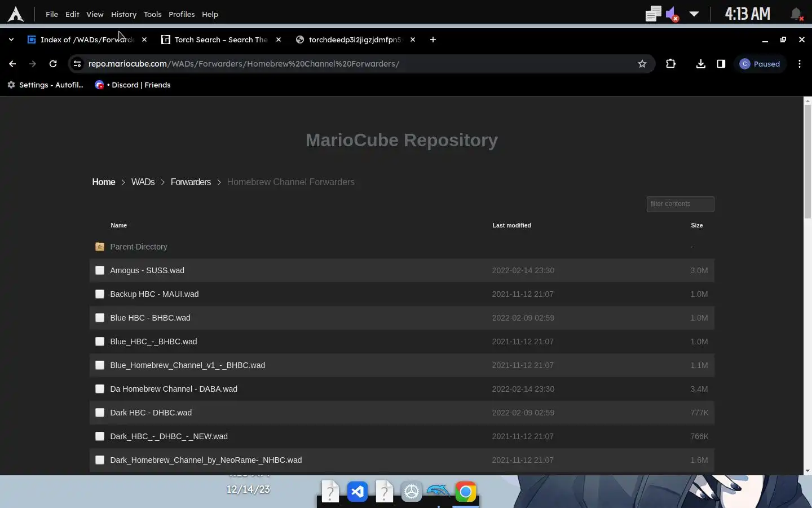The height and width of the screenshot is (508, 812).
Task: Go to WADs in the breadcrumb
Action: point(143,182)
